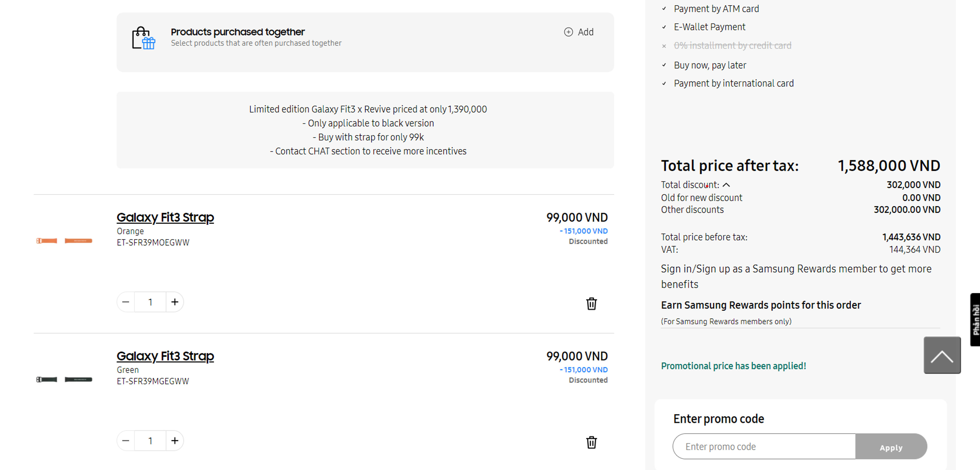Image resolution: width=980 pixels, height=470 pixels.
Task: Open the Orange Galaxy Fit3 Strap link
Action: [165, 217]
